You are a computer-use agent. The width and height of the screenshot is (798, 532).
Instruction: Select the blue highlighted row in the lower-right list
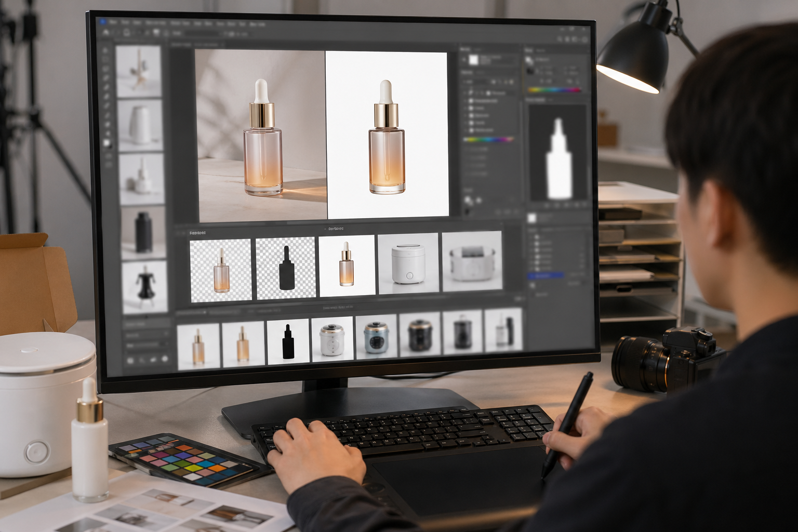tap(546, 275)
